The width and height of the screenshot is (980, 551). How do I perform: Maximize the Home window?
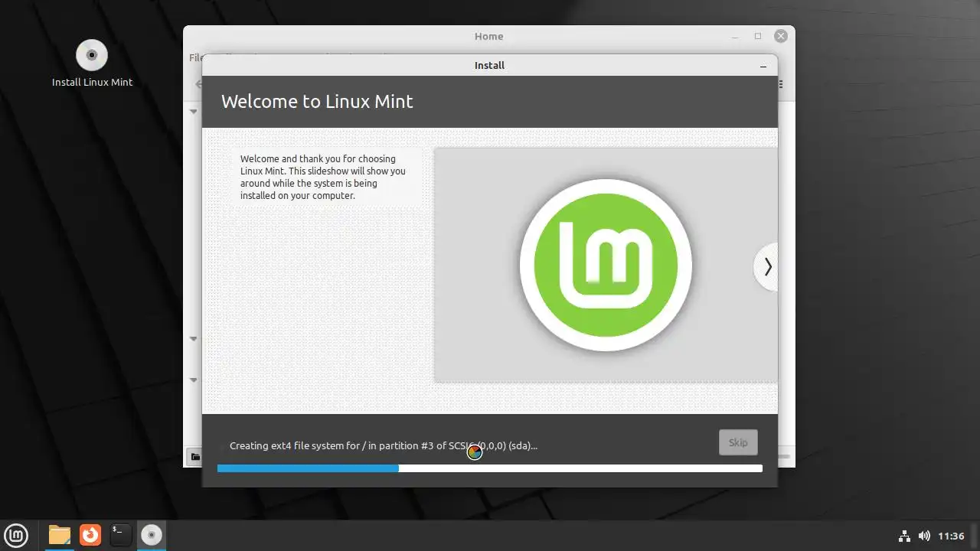758,36
